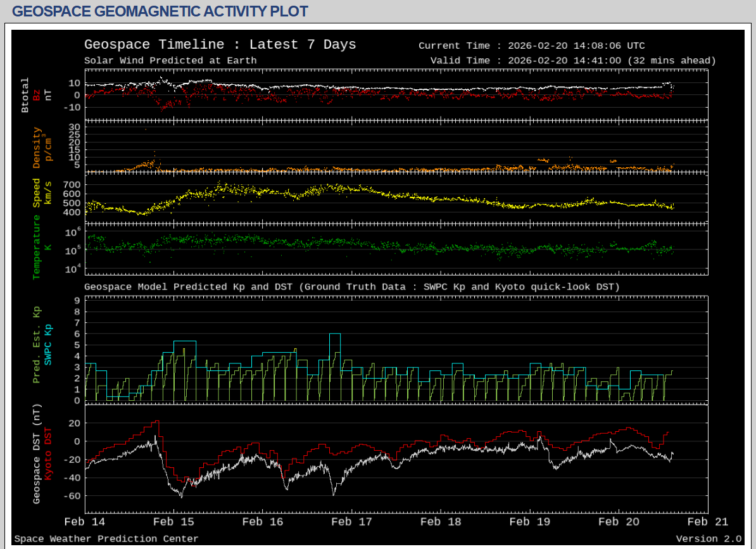Viewport: 756px width, 549px height.
Task: Click the Feb 20 date label
Action: pyautogui.click(x=618, y=522)
